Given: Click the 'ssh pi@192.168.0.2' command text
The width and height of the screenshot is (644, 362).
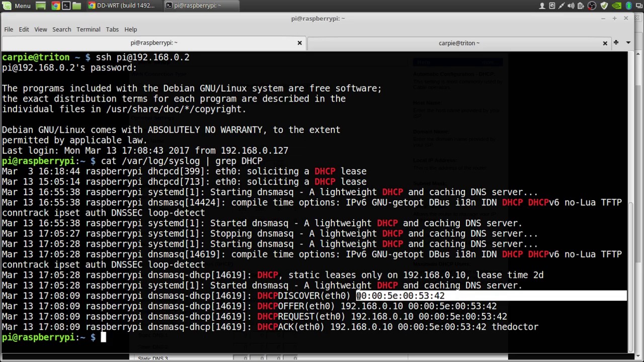Looking at the screenshot, I should point(143,57).
